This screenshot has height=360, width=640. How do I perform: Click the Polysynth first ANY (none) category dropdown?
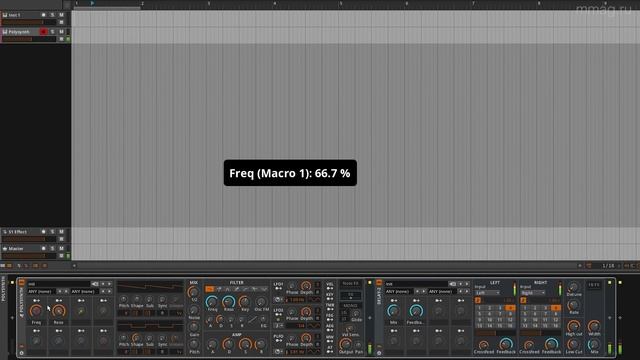pos(42,291)
